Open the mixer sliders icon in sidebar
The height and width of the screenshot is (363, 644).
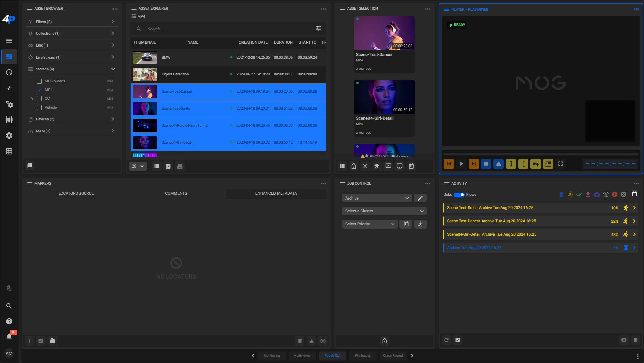pyautogui.click(x=9, y=120)
